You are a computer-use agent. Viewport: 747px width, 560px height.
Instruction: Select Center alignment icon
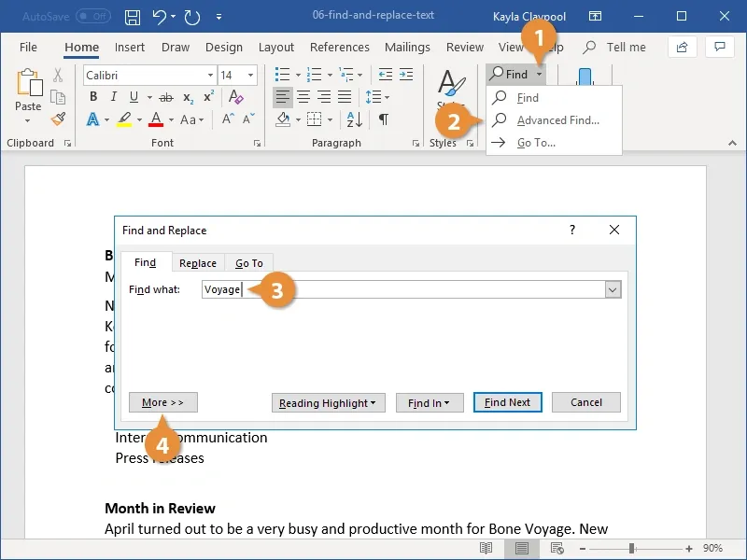303,97
